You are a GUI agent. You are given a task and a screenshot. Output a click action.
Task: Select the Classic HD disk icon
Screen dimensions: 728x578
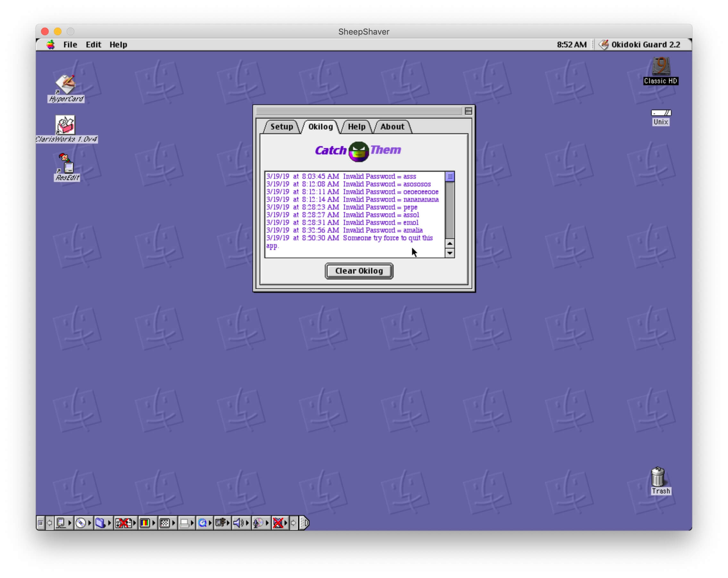click(660, 67)
